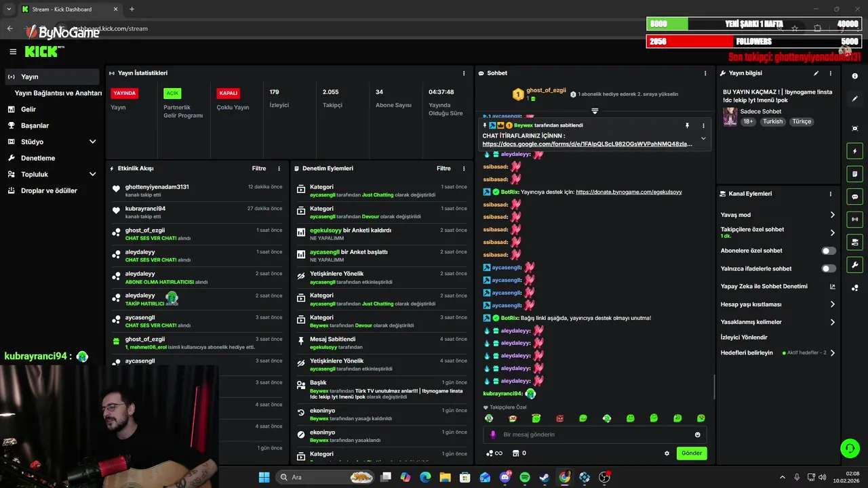Click the Turkish tag in stream info
The width and height of the screenshot is (868, 488).
coord(772,121)
